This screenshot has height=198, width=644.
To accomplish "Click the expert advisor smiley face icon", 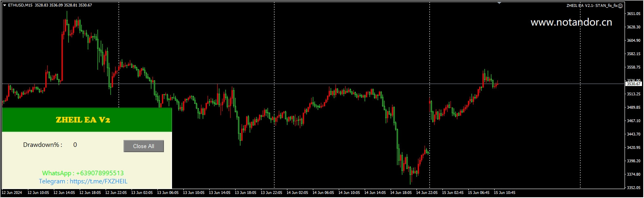I will click(621, 6).
